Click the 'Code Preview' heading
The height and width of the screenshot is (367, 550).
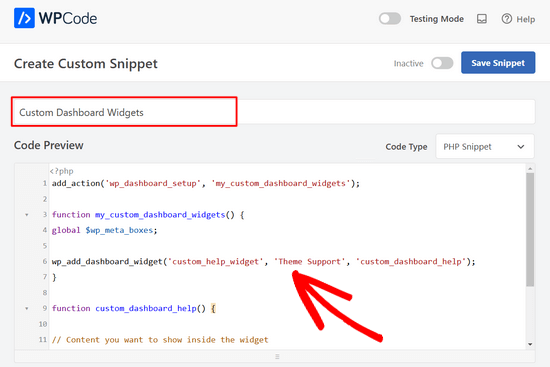(49, 145)
